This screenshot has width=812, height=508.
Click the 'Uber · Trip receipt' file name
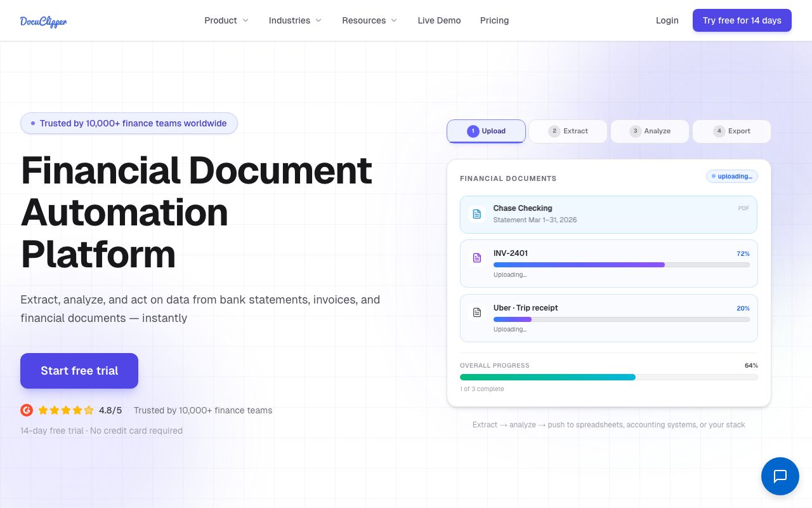526,307
